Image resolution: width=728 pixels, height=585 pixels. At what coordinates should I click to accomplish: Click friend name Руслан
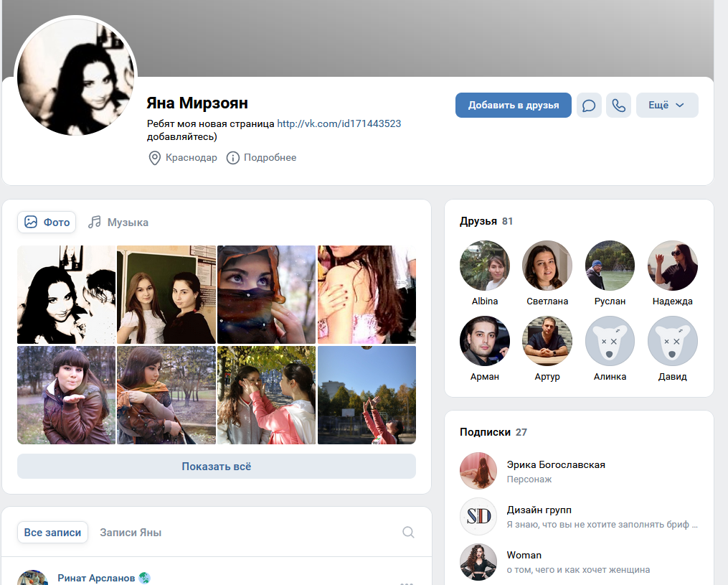point(610,301)
